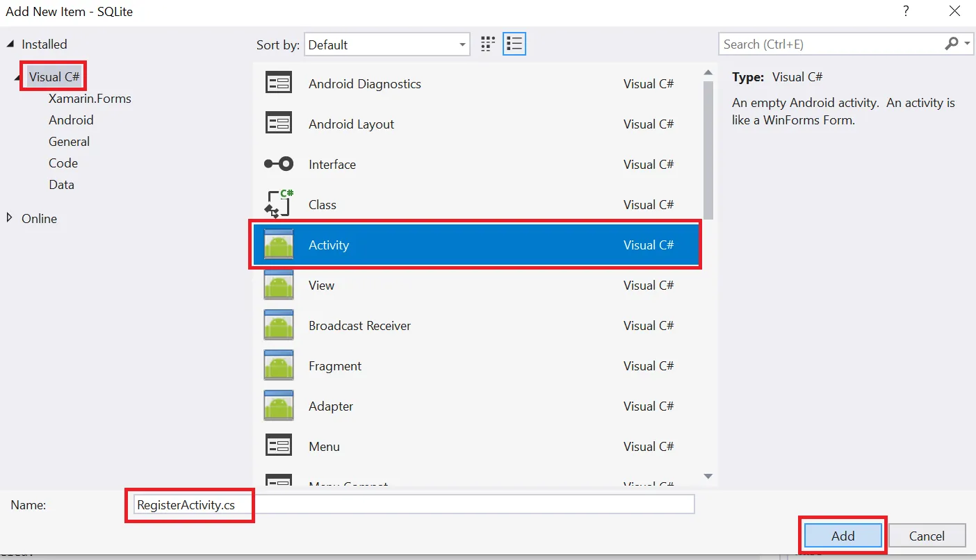The width and height of the screenshot is (976, 560).
Task: Click the 'Fragment' label text
Action: pos(335,366)
